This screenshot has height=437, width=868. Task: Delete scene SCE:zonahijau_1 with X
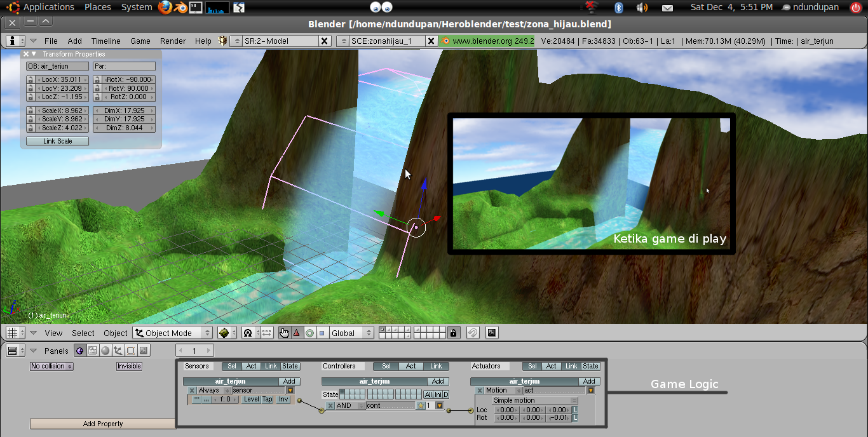tap(431, 41)
